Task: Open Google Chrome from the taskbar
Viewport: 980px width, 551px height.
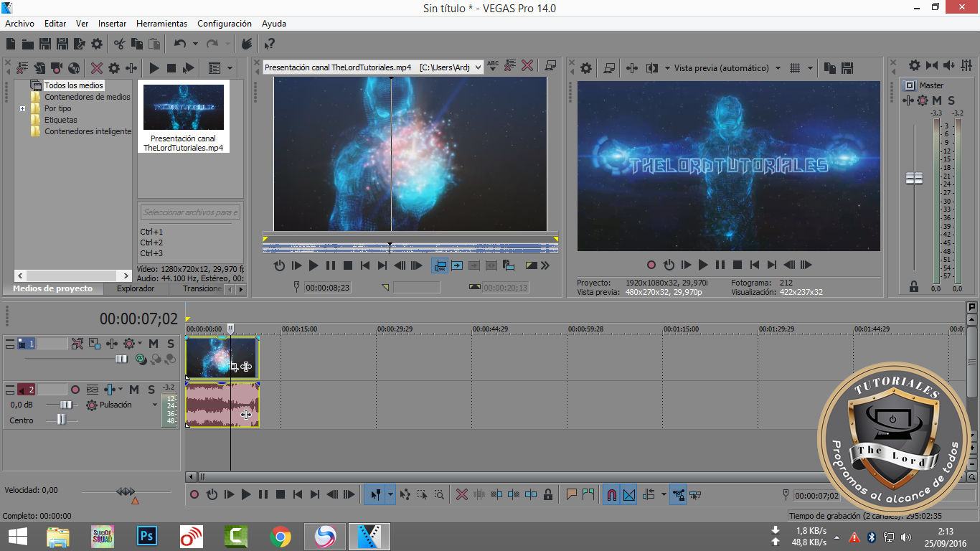Action: (280, 536)
